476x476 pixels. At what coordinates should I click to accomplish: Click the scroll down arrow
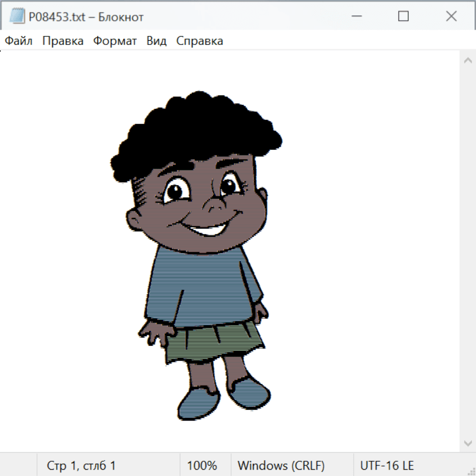[x=468, y=443]
